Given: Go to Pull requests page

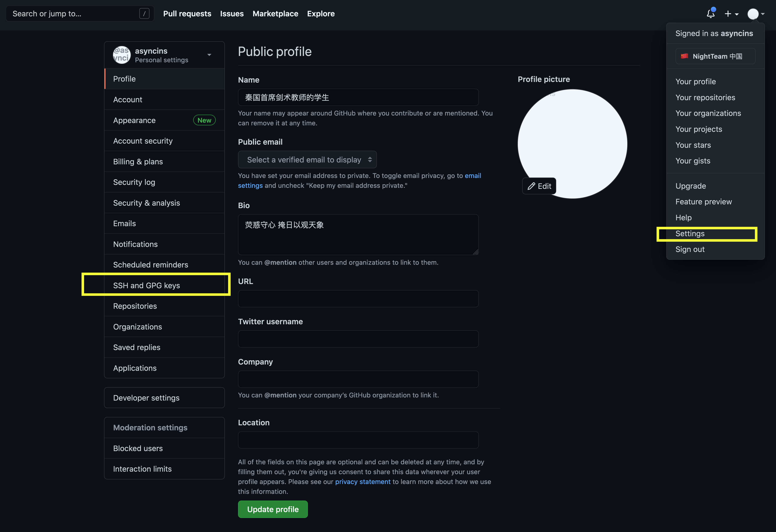Looking at the screenshot, I should tap(187, 14).
